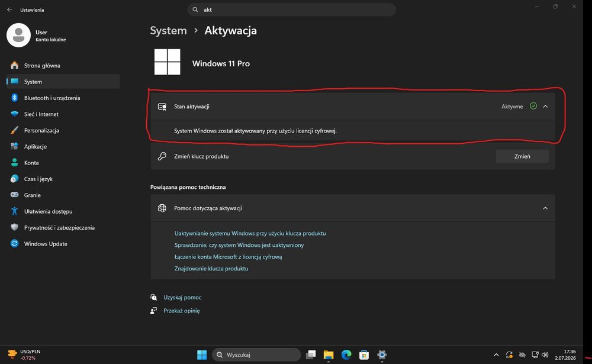Click the Windows Start button
The height and width of the screenshot is (364, 592).
[x=202, y=355]
